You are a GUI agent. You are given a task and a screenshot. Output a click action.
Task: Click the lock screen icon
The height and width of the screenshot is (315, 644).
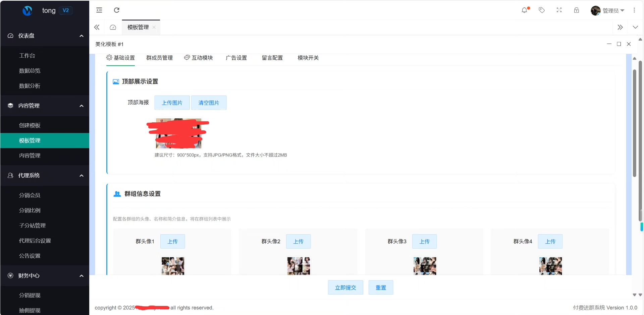[x=577, y=10]
